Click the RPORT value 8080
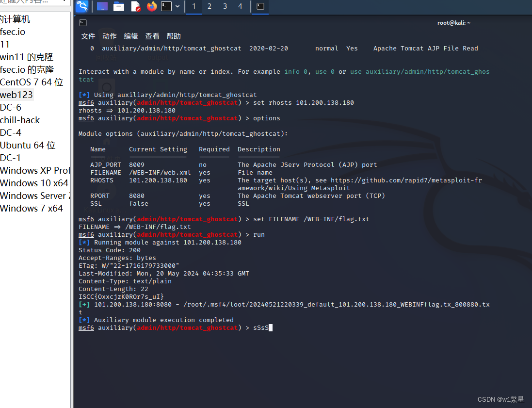 tap(137, 196)
